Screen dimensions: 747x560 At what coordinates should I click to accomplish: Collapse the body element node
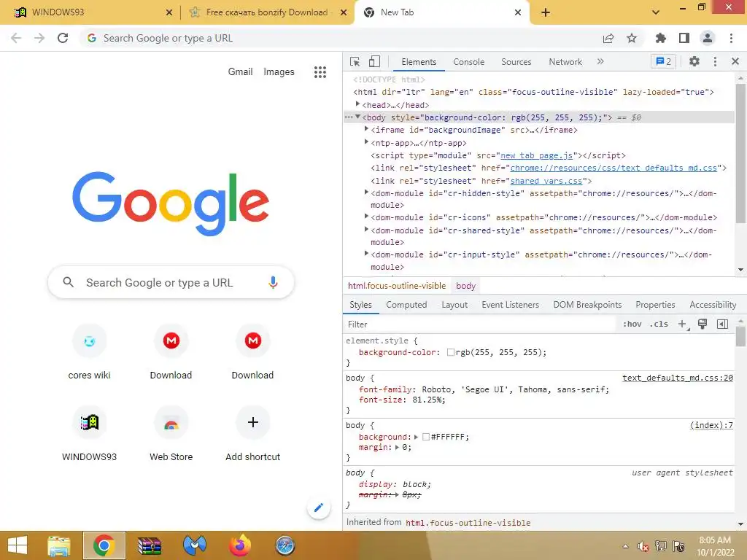click(357, 117)
